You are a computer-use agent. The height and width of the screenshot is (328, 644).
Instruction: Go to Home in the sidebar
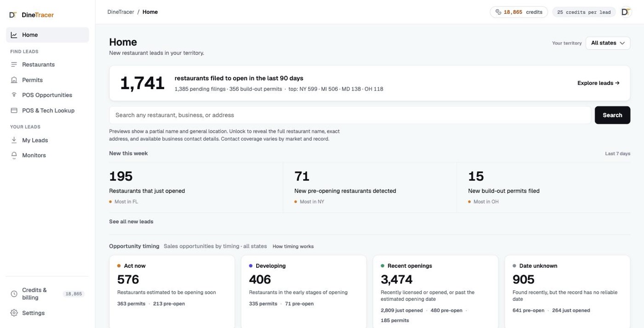(47, 35)
